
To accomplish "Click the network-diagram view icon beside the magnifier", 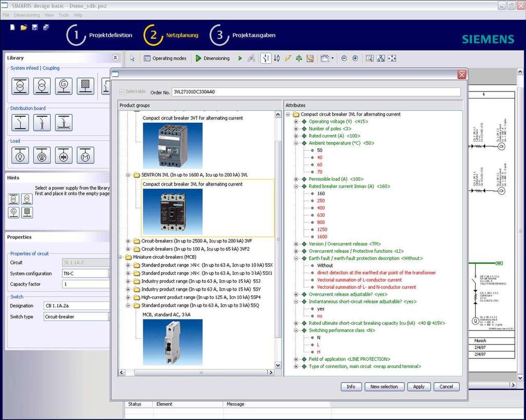I will point(381,59).
